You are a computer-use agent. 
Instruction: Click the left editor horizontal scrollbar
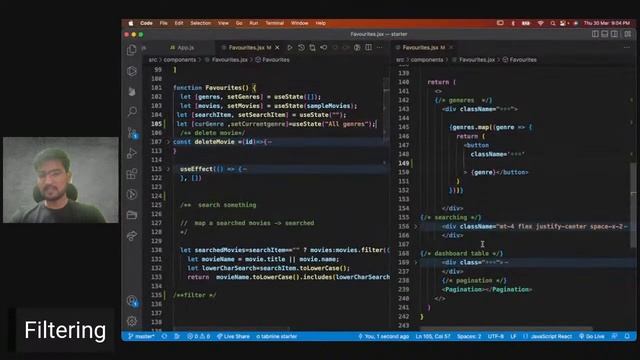coord(231,329)
